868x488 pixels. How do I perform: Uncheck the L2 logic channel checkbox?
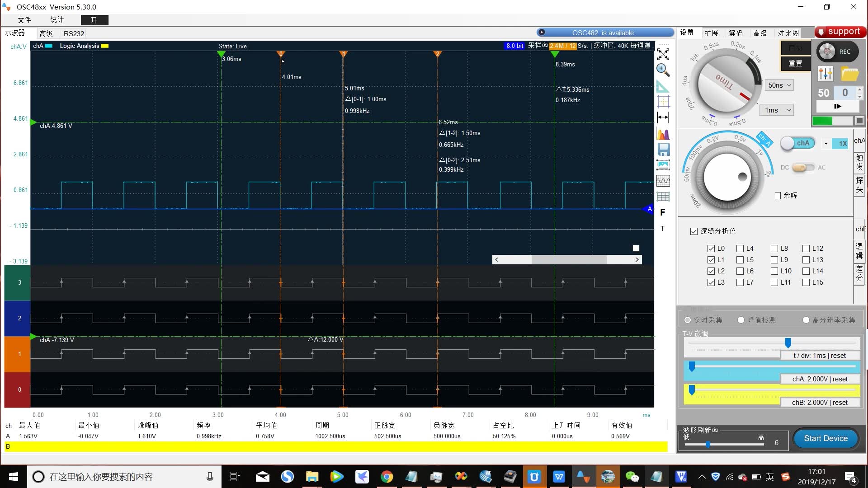click(x=711, y=271)
